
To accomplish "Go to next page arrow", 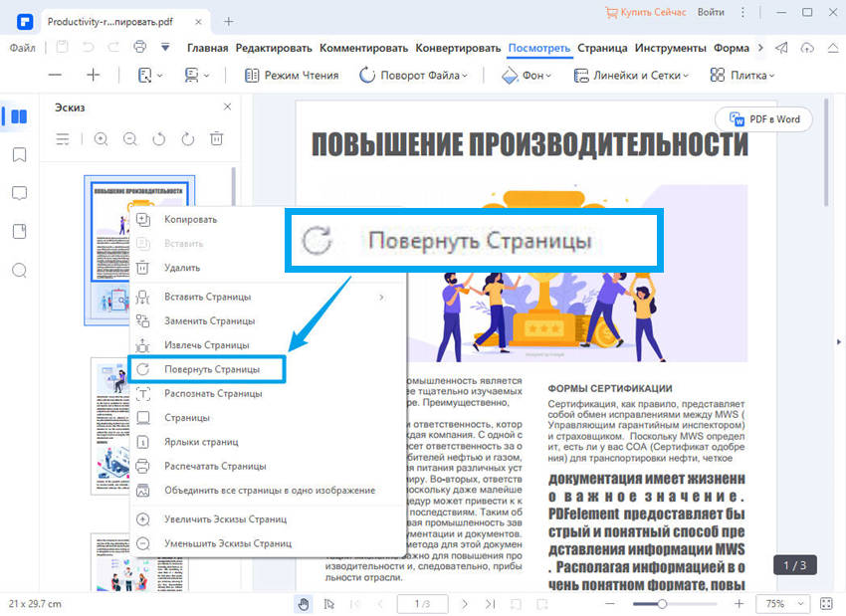I will 465,604.
